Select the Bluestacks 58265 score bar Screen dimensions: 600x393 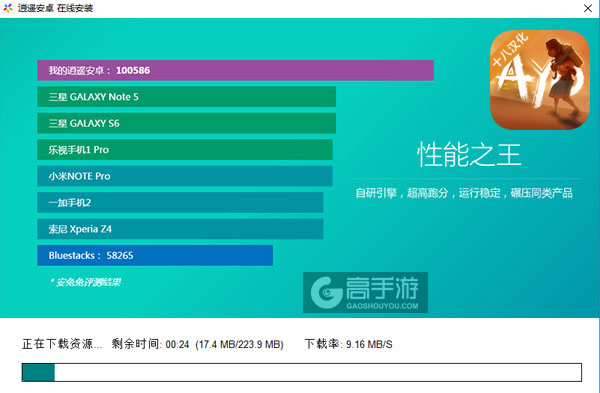click(x=155, y=255)
